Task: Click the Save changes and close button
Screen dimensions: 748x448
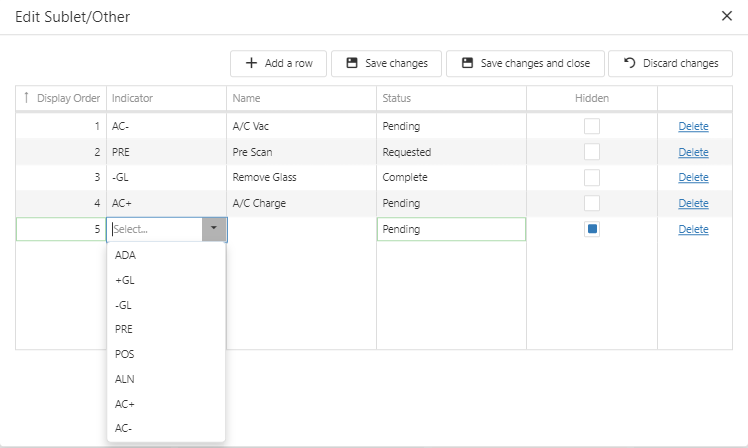Action: 524,63
